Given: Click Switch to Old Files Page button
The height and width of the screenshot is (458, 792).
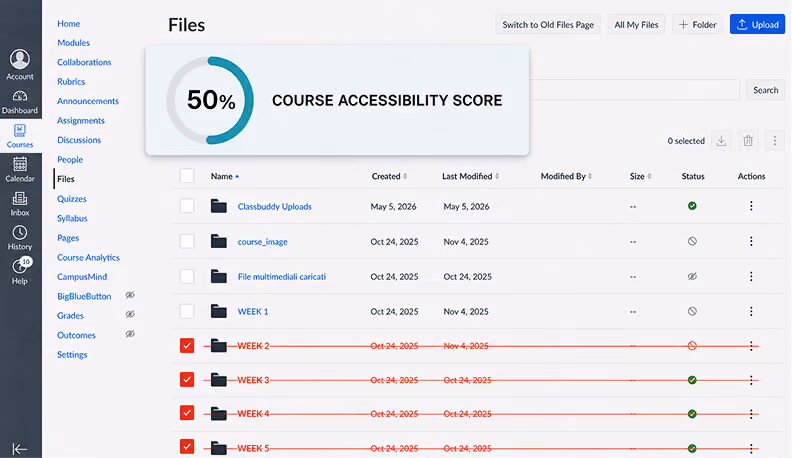Looking at the screenshot, I should [548, 25].
